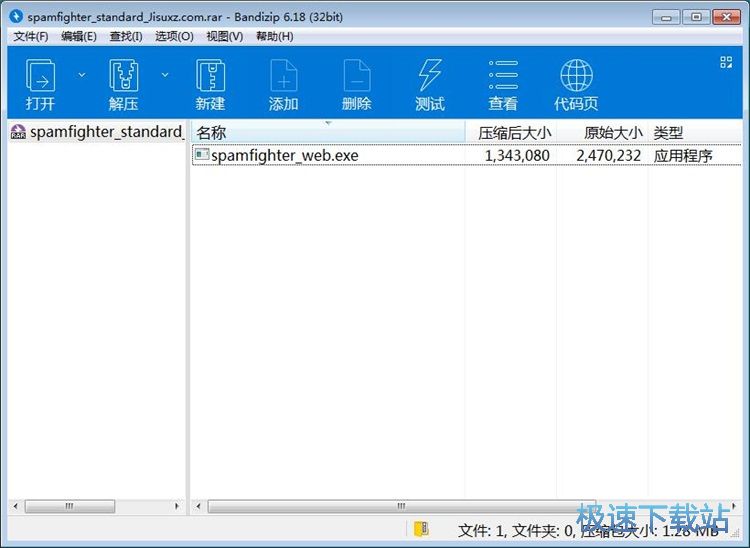Open the 文件(F) menu

(31, 36)
